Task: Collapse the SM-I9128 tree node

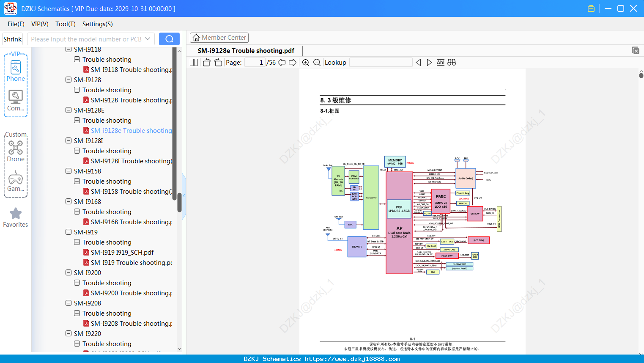Action: [69, 80]
